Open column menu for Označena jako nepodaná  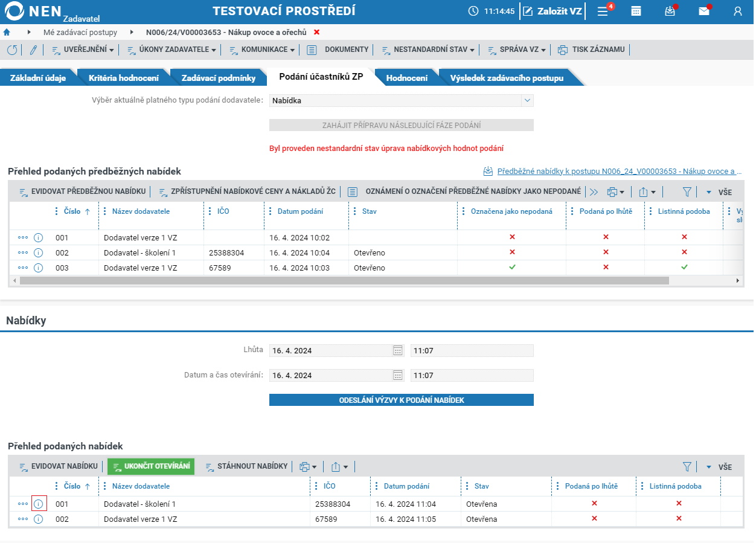464,211
